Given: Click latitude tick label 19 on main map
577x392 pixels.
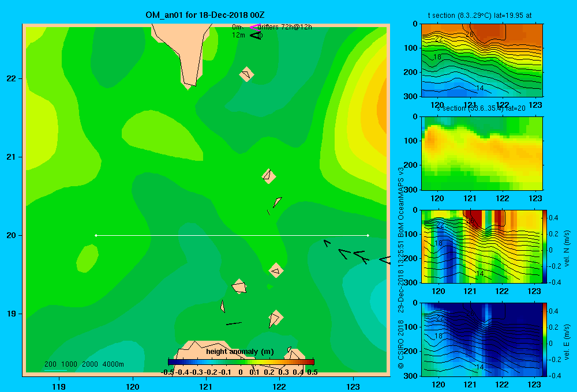Looking at the screenshot, I should click(x=12, y=314).
